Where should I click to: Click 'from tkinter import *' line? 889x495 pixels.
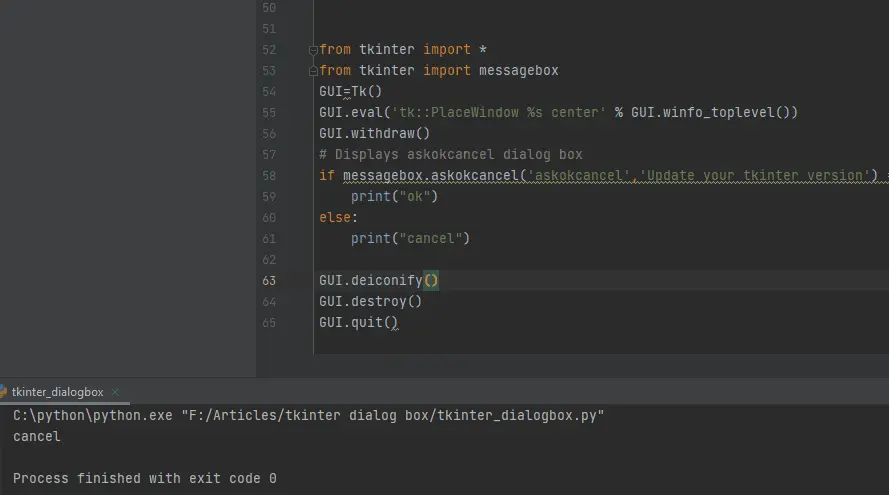[403, 50]
